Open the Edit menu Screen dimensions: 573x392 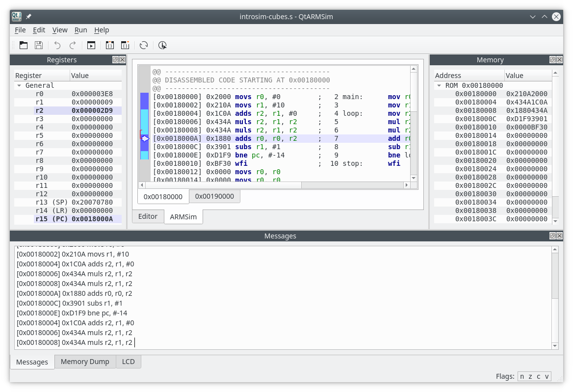pyautogui.click(x=39, y=30)
